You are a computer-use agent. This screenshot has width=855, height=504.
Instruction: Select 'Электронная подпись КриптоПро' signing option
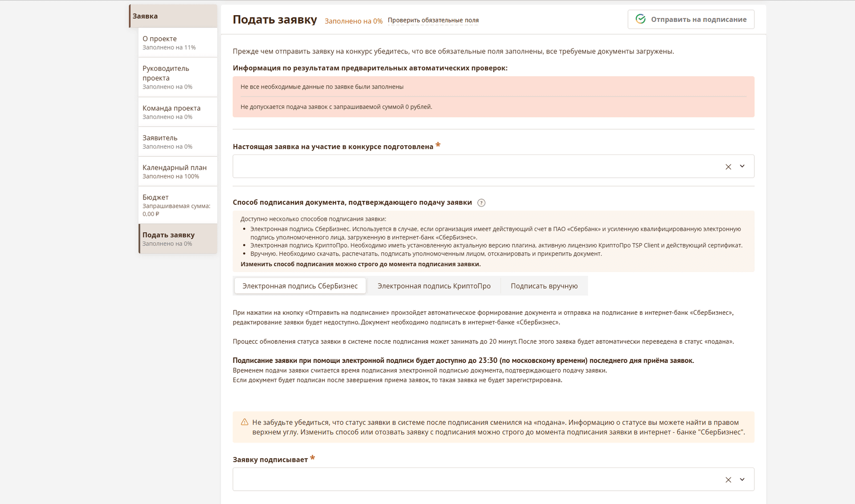(434, 286)
